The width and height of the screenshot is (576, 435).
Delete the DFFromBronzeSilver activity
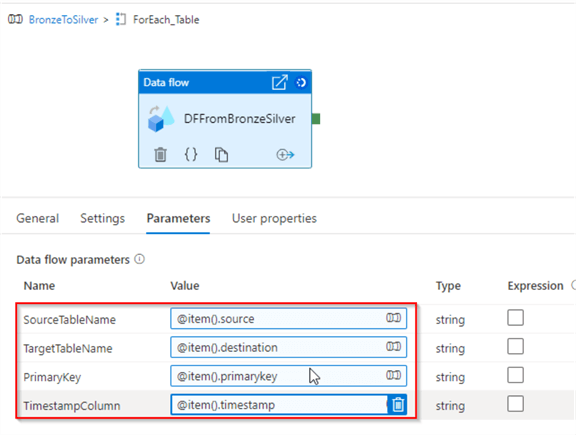click(160, 155)
